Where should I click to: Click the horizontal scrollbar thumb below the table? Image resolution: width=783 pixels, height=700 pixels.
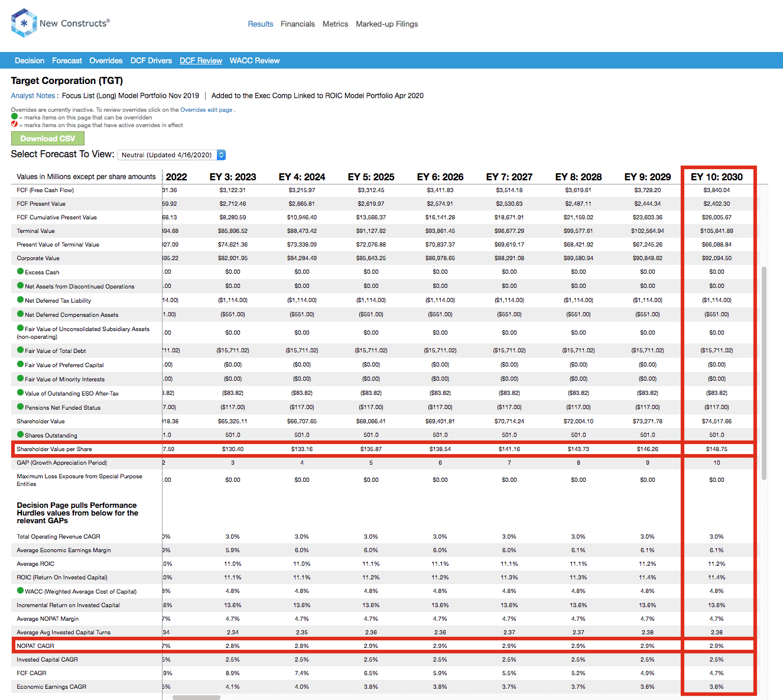pyautogui.click(x=196, y=698)
